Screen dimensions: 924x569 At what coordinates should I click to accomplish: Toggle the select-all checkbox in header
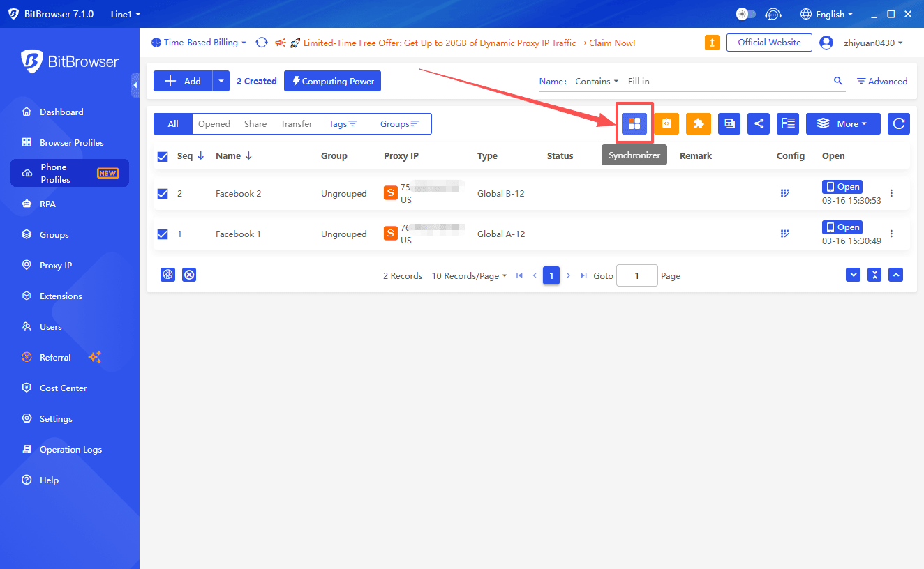163,156
